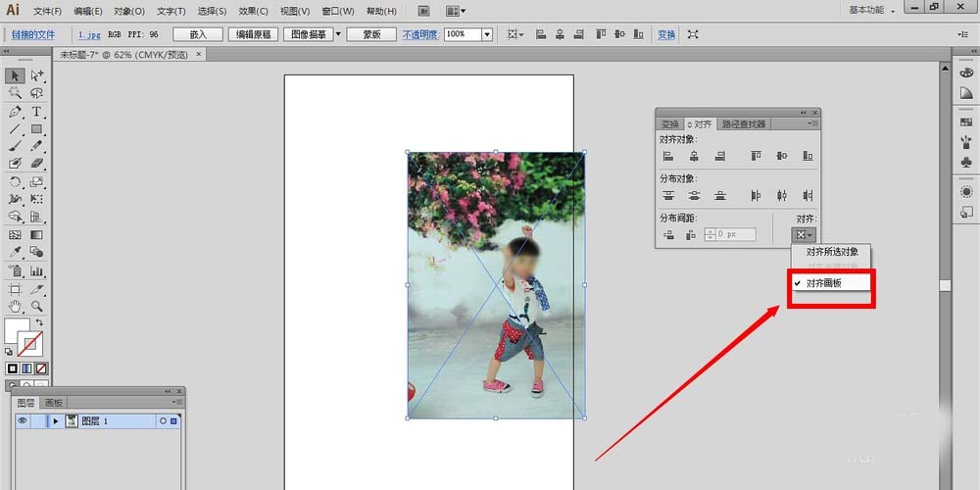980x490 pixels.
Task: Click vertical distribute space icon
Action: (668, 235)
